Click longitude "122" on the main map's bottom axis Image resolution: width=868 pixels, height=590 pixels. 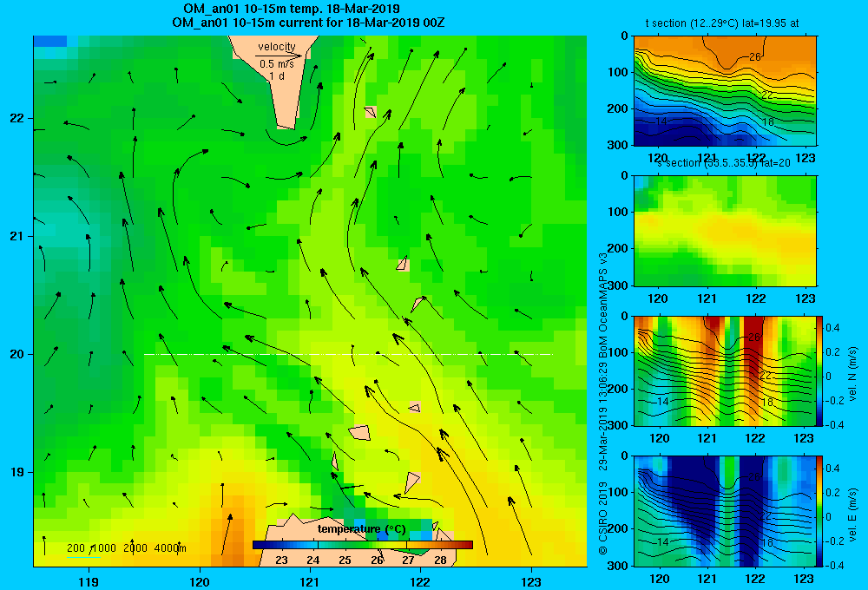coord(420,581)
